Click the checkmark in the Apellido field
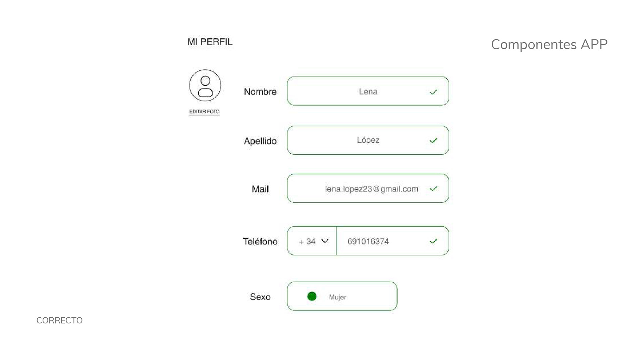Viewport: 644px width, 362px height. point(433,140)
